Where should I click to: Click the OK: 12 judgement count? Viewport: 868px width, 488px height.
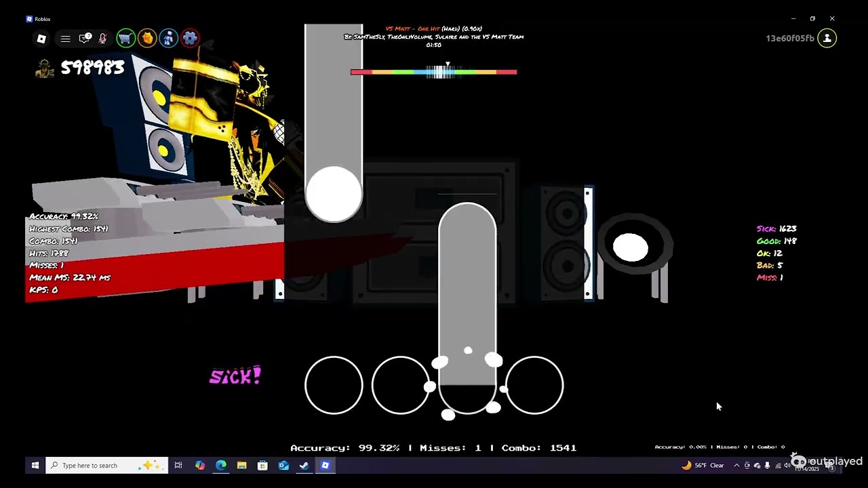[770, 253]
